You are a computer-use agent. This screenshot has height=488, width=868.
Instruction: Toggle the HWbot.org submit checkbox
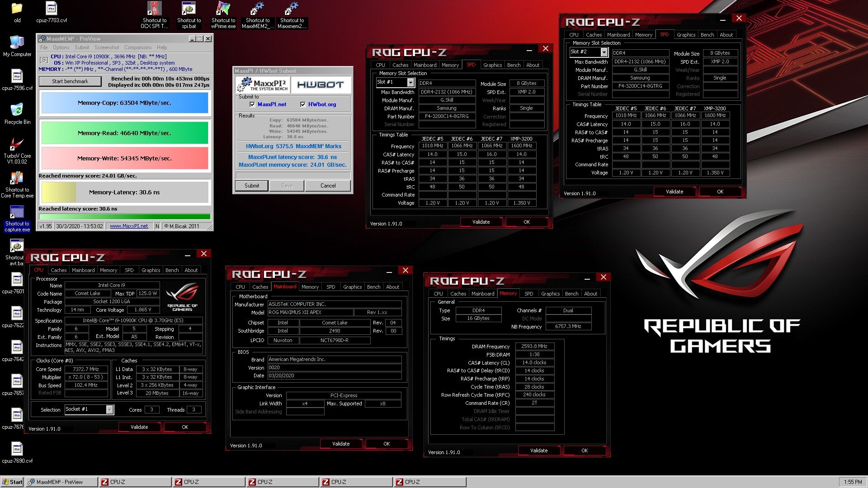(303, 104)
